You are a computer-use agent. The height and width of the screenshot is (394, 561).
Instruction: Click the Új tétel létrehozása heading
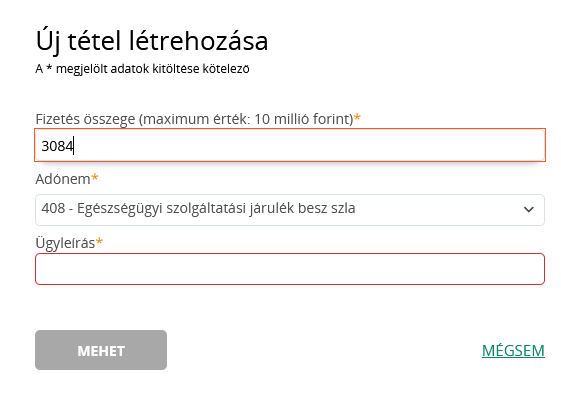(152, 42)
